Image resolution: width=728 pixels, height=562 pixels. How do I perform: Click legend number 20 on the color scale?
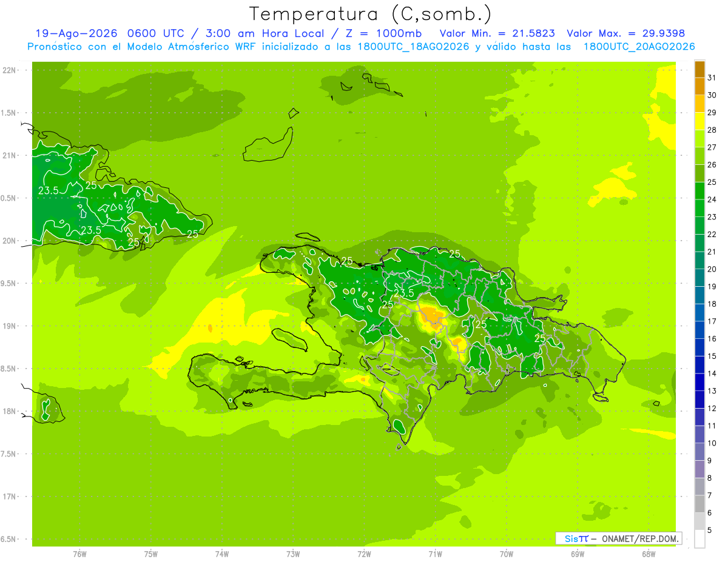coord(712,269)
